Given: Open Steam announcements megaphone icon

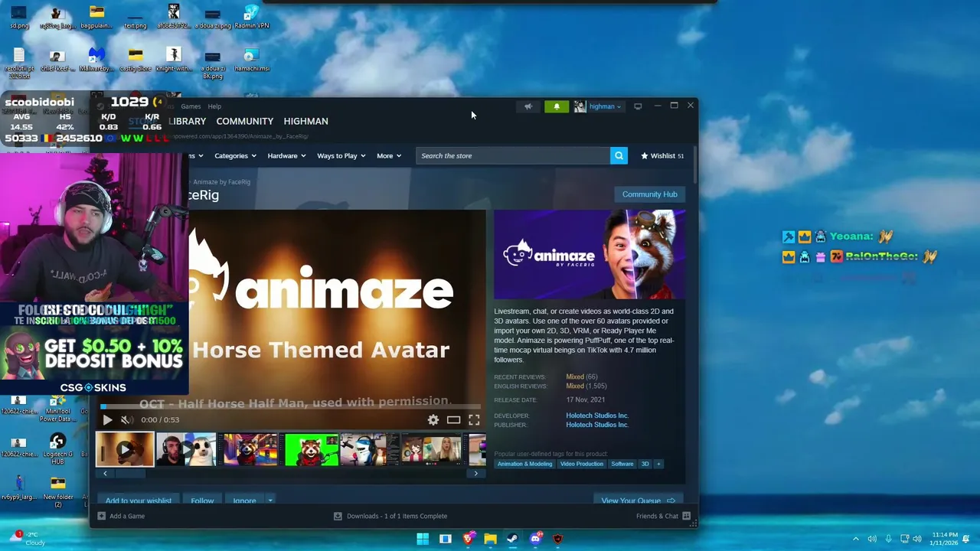Looking at the screenshot, I should (528, 106).
